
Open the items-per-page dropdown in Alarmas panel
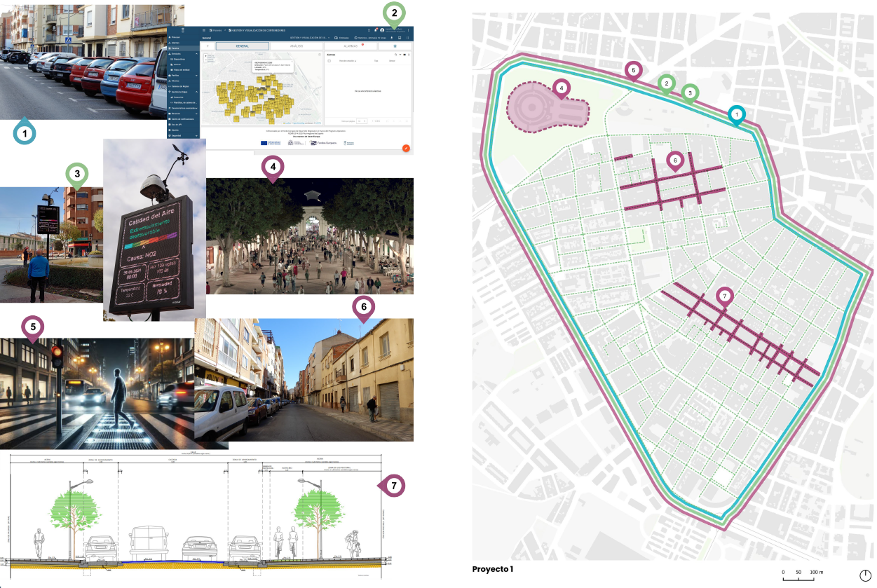(362, 121)
